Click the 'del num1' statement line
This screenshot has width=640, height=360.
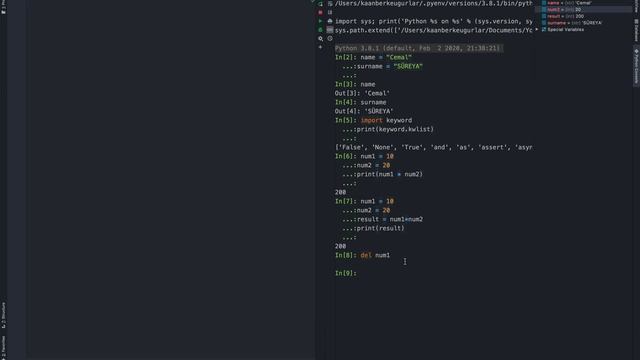click(375, 255)
